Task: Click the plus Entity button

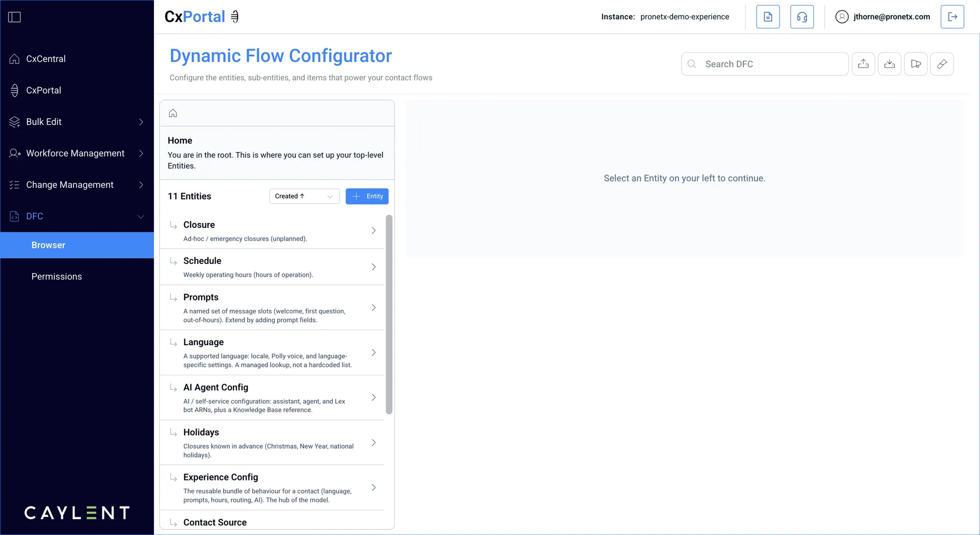Action: [367, 196]
